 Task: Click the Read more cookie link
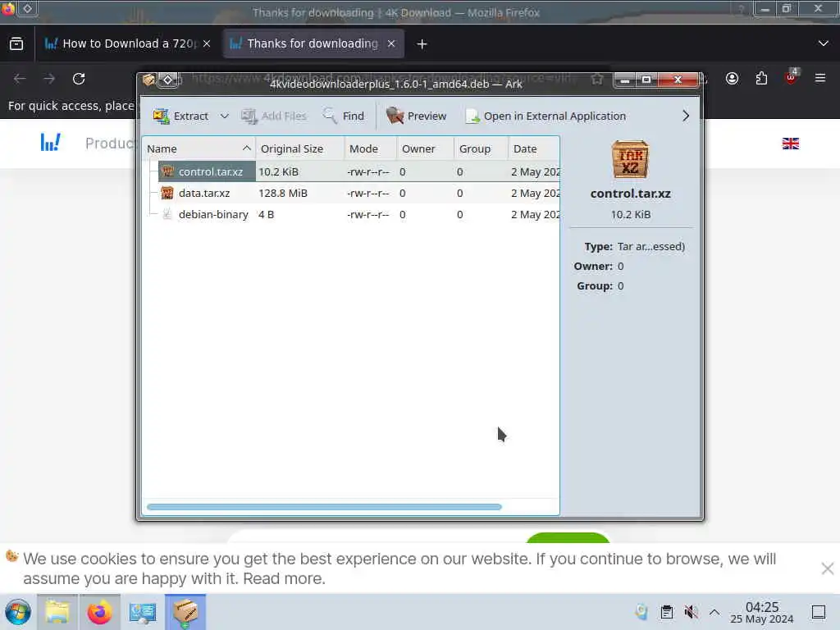click(x=284, y=578)
